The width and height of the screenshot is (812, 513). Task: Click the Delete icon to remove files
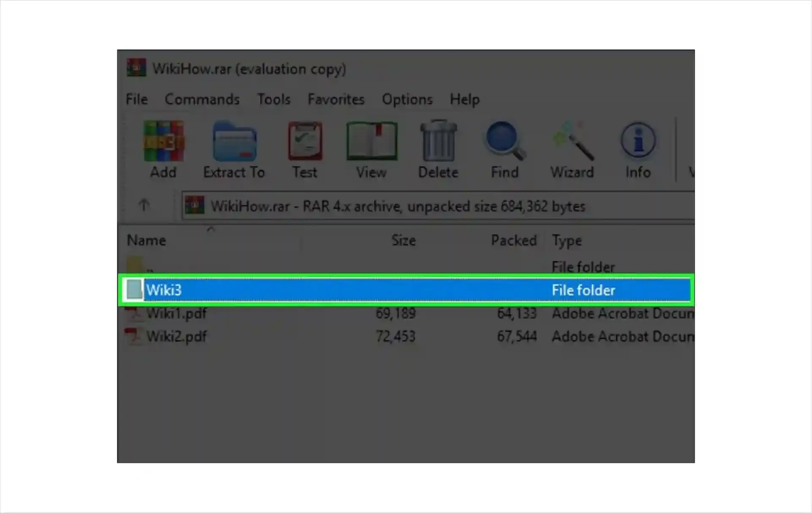[x=438, y=149]
